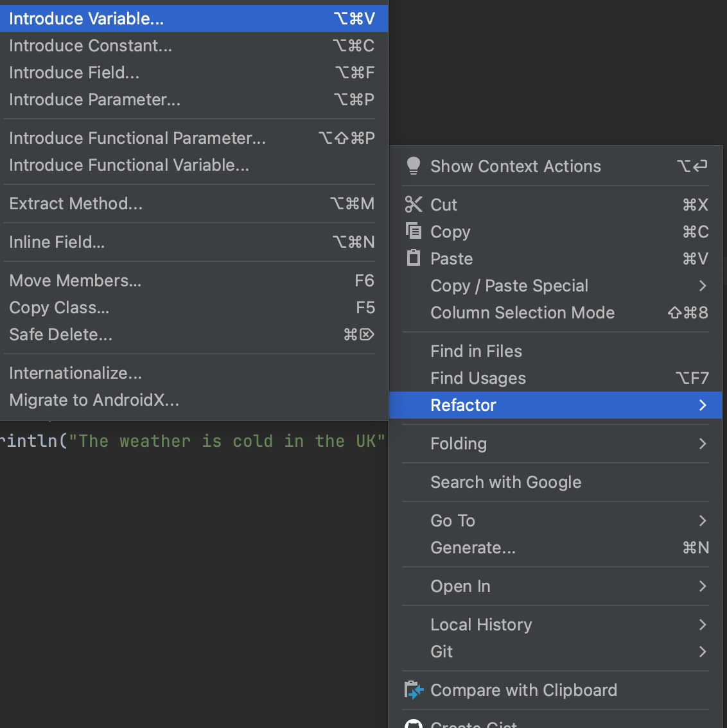Select the scissors Cut icon

click(x=414, y=204)
